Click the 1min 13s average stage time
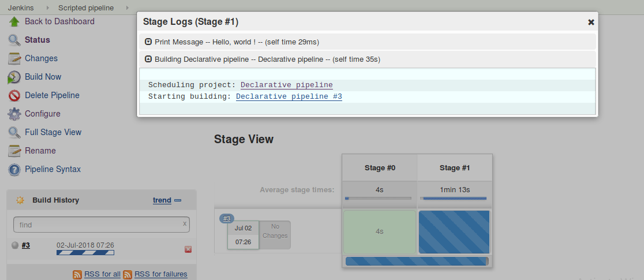 tap(455, 190)
